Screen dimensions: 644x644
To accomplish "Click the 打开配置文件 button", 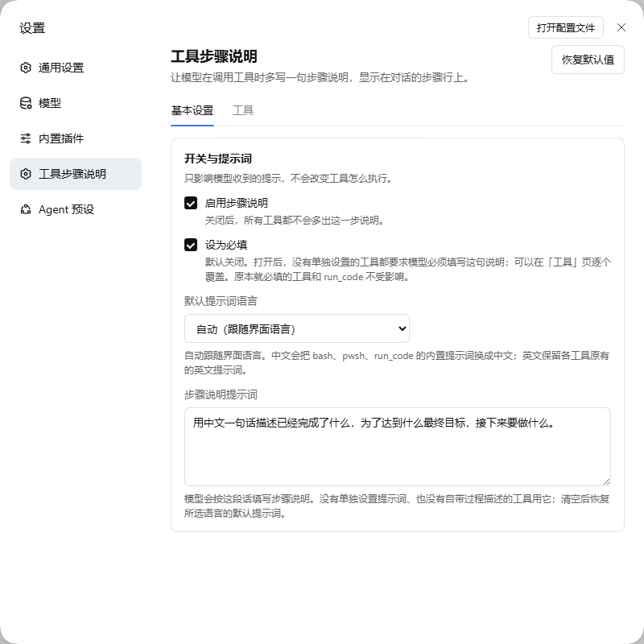I will click(566, 27).
